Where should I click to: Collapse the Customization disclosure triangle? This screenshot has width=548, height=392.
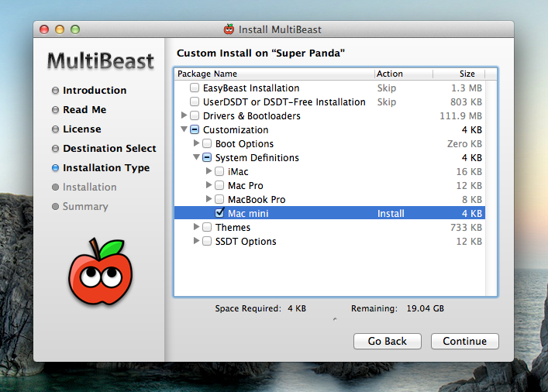(x=184, y=129)
